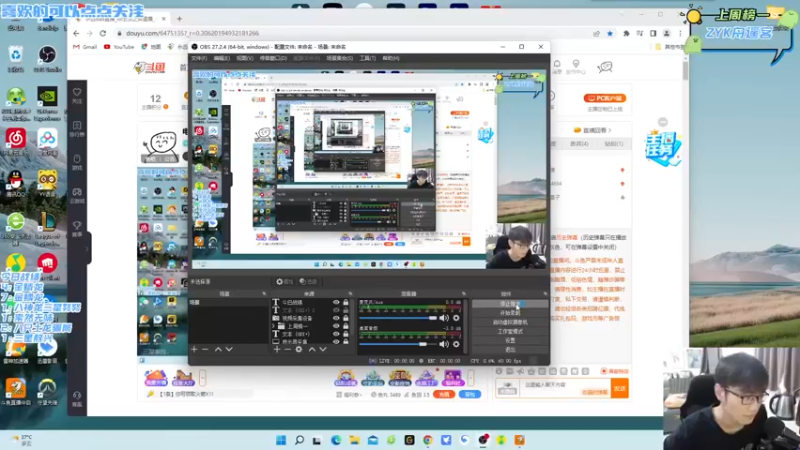Screen dimensions: 800x450
Task: Click 发送 orange button in Douyu chat
Action: point(620,389)
